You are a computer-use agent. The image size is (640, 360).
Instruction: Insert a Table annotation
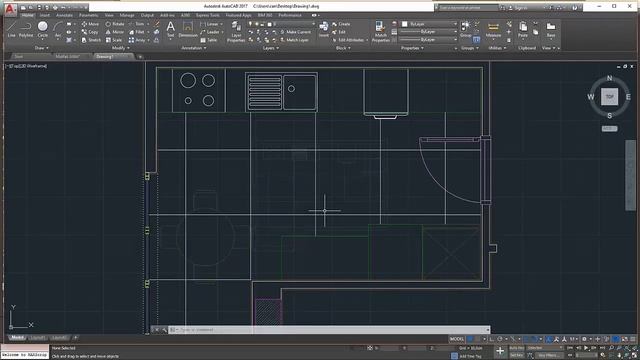209,40
